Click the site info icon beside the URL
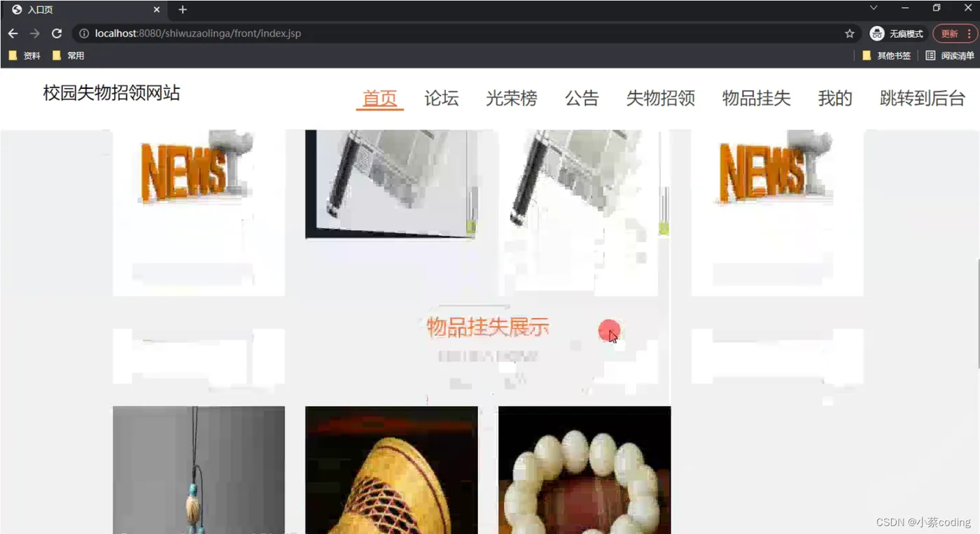 [83, 34]
